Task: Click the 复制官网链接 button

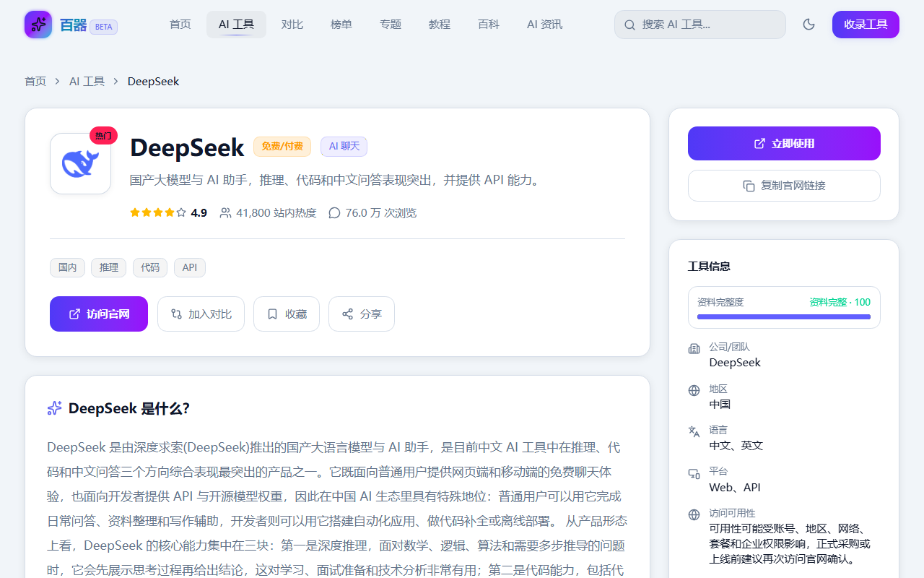Action: (x=784, y=186)
